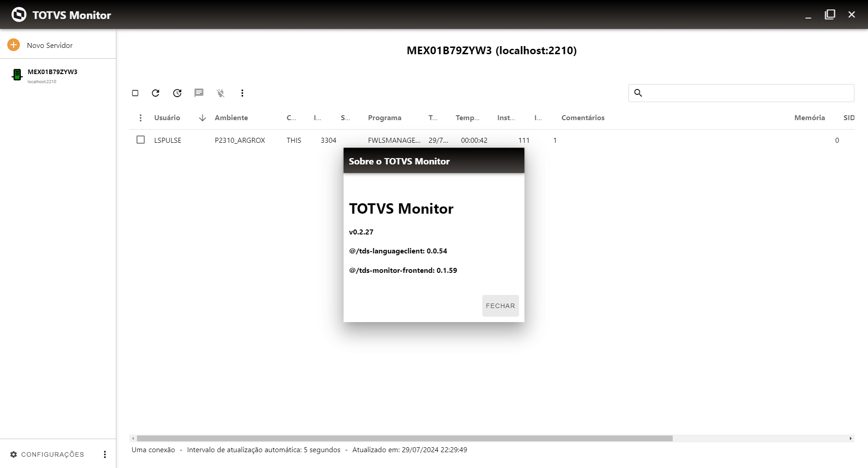Select the MEX01B79ZYW3 server in sidebar
868x468 pixels.
coord(58,75)
